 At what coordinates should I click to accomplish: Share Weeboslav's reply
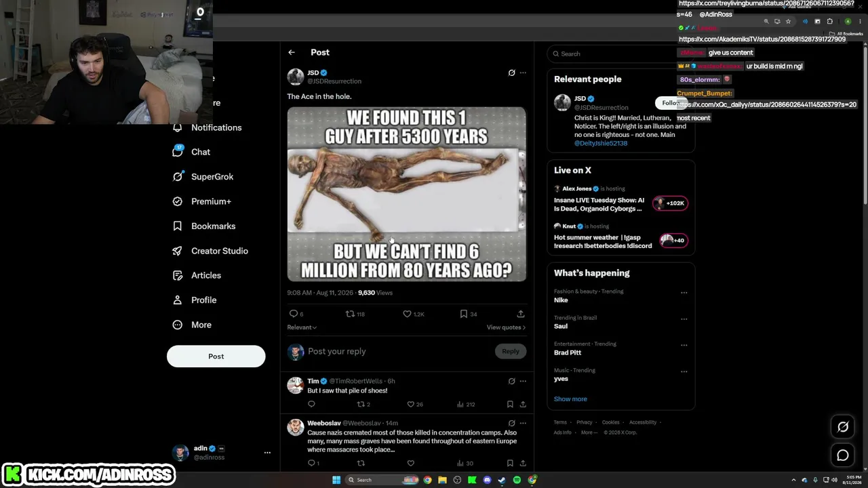523,464
